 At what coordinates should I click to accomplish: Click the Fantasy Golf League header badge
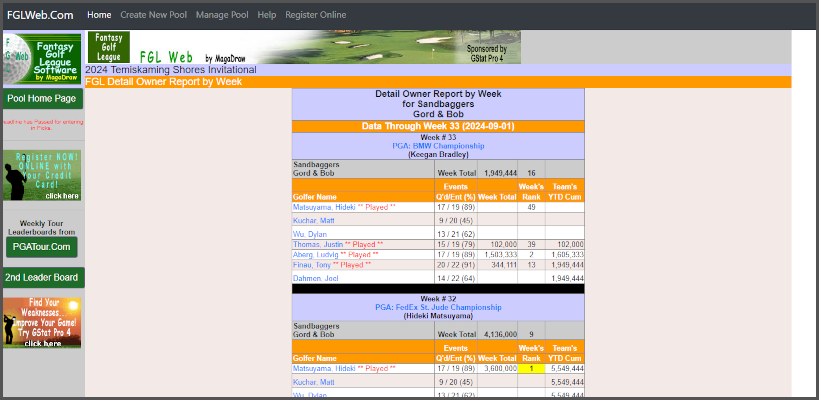click(109, 47)
